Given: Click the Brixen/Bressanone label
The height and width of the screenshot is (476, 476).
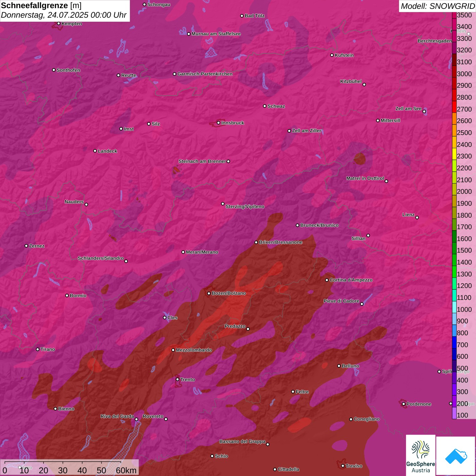Looking at the screenshot, I should point(280,242).
